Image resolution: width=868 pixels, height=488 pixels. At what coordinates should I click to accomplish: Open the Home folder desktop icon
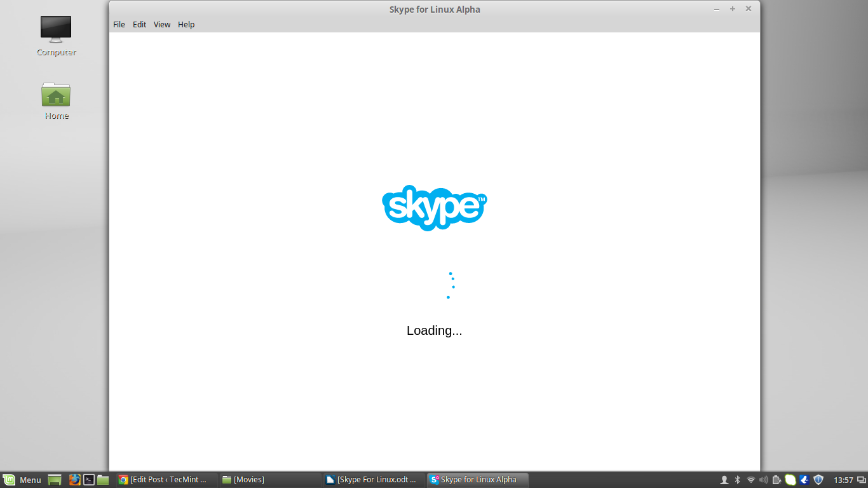click(56, 101)
